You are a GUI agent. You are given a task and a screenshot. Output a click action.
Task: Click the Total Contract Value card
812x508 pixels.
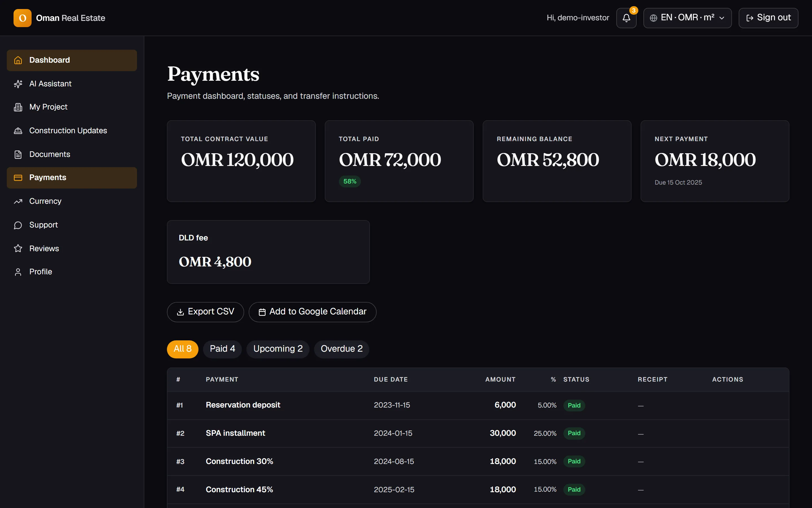[x=241, y=161]
